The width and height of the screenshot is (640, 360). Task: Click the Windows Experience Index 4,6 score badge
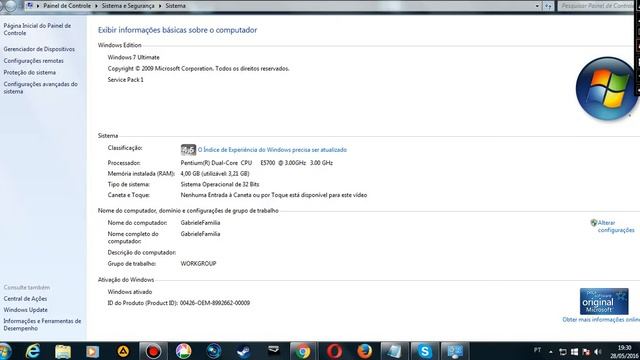[188, 150]
